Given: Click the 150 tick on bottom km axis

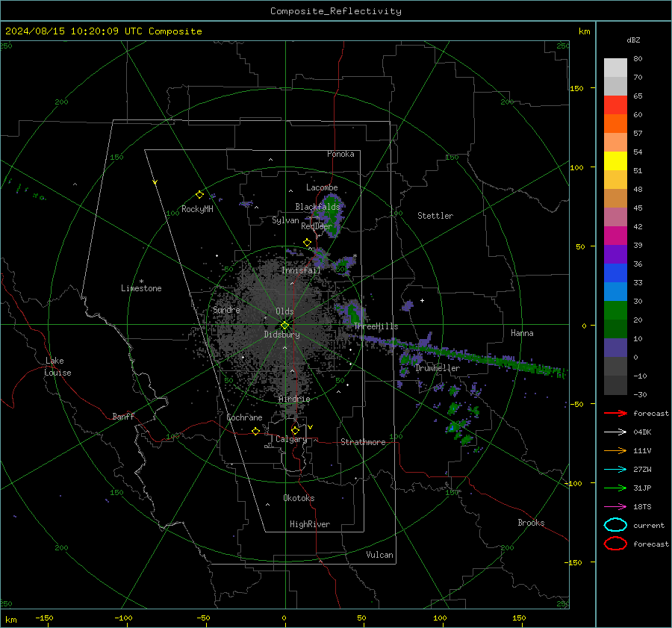Looking at the screenshot, I should click(x=519, y=618).
